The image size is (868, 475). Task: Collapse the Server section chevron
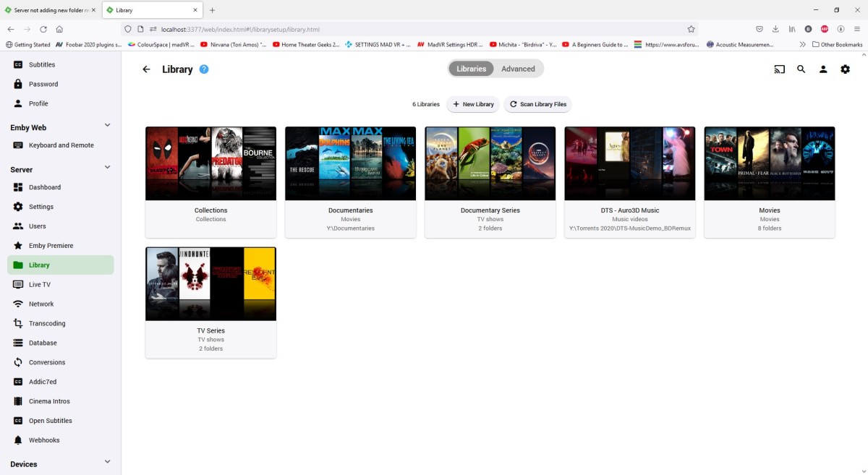pyautogui.click(x=108, y=168)
